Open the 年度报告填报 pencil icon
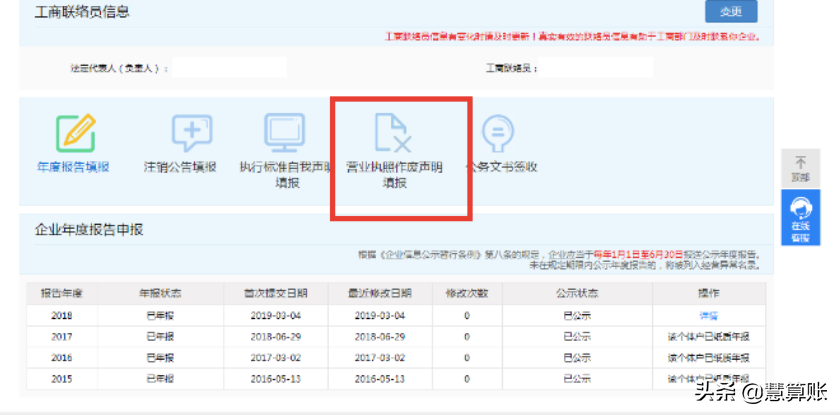Screen dimensions: 840x415 76,133
